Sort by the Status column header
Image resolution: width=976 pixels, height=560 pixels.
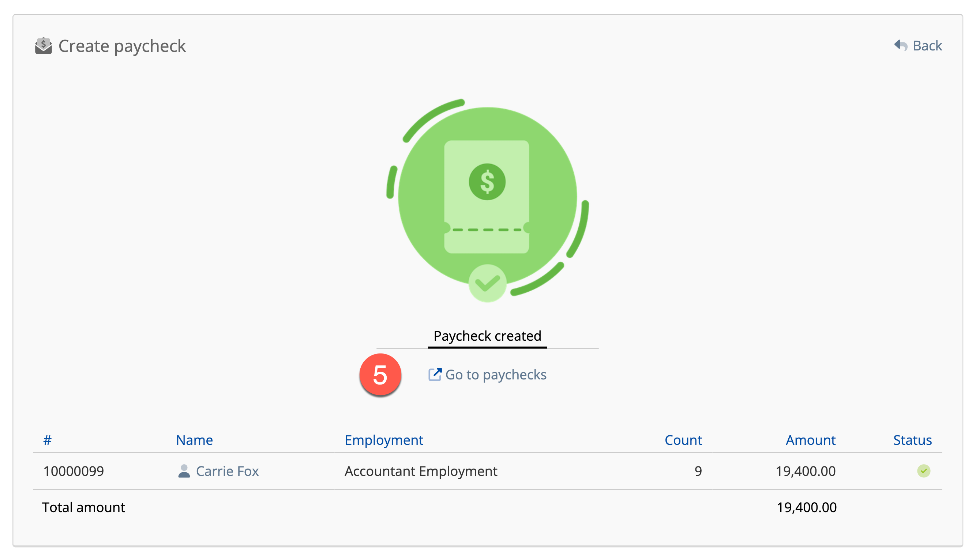912,440
